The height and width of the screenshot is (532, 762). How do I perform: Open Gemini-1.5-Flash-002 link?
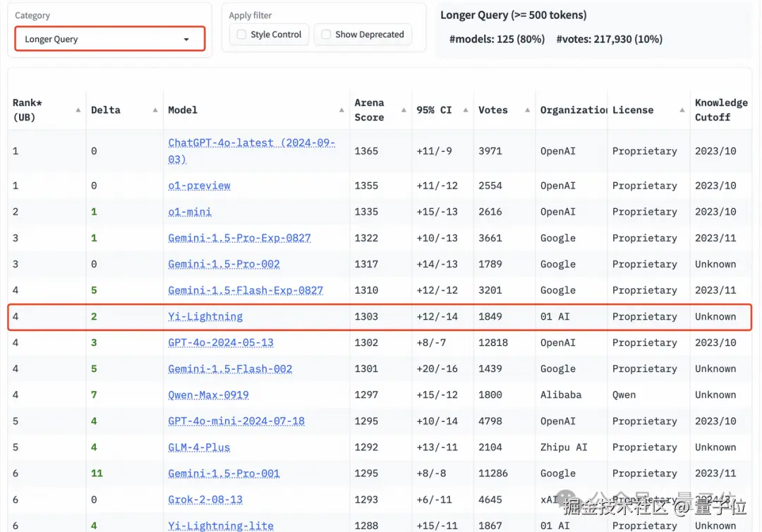coord(230,369)
